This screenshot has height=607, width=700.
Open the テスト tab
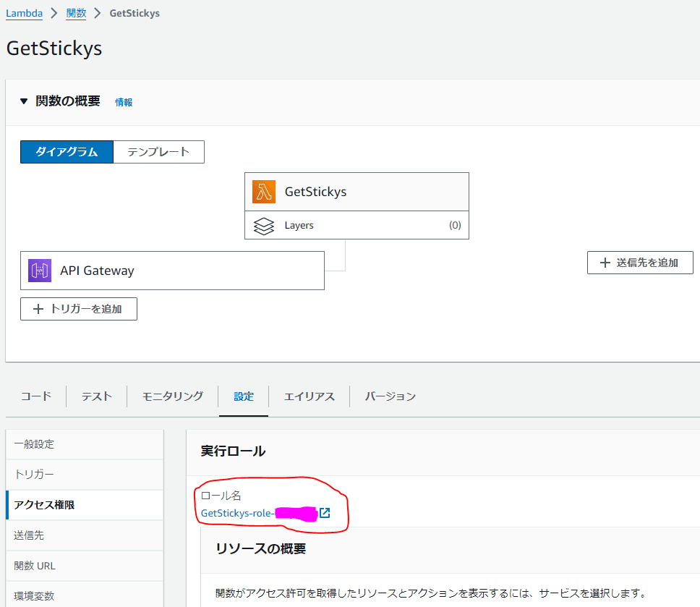(96, 396)
